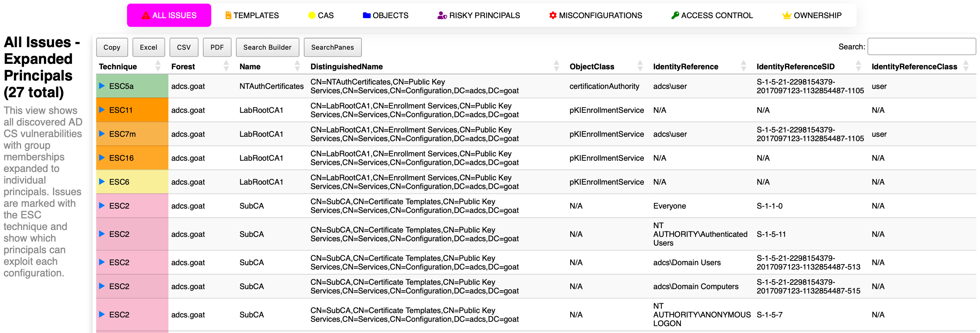Click the red Misconfigurations gear icon
Image resolution: width=980 pixels, height=333 pixels.
(552, 16)
